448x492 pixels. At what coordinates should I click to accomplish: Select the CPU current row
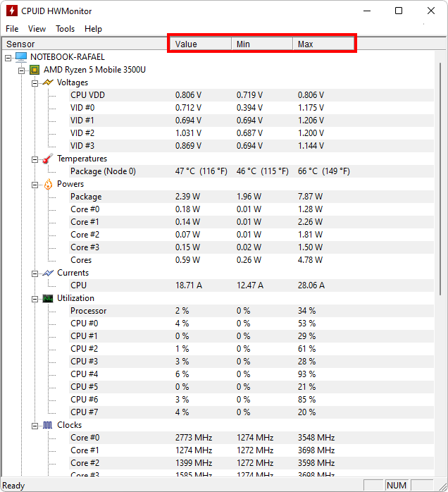click(251, 285)
